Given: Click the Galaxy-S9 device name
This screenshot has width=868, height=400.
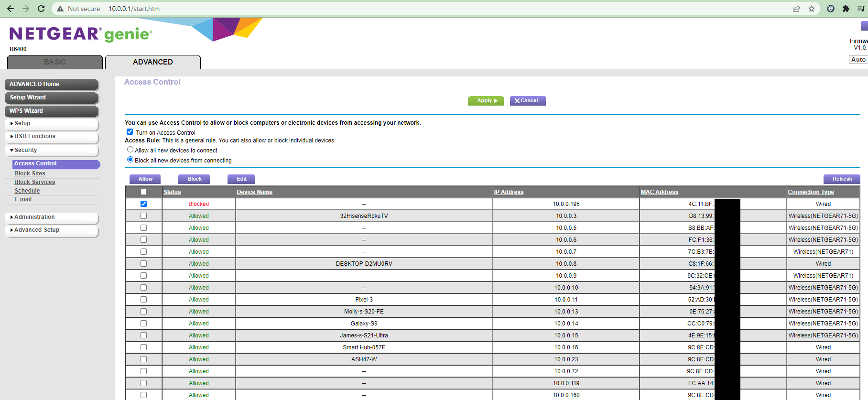Looking at the screenshot, I should coord(364,324).
